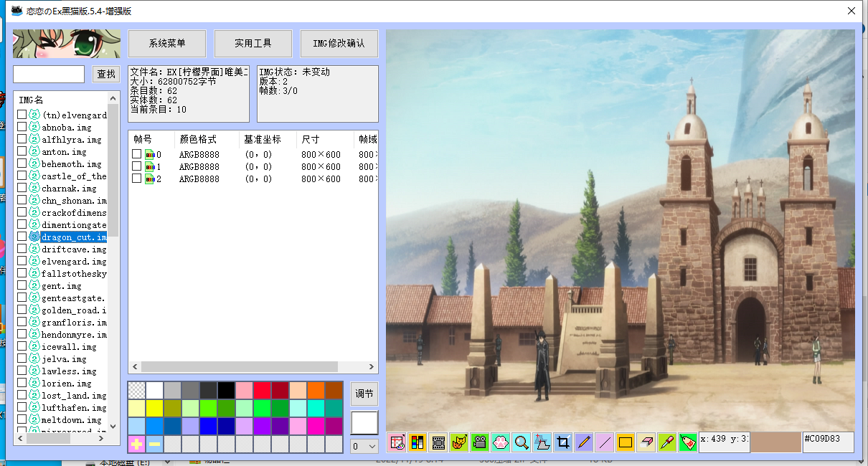
Task: Click the film strip frame icon
Action: pos(438,442)
